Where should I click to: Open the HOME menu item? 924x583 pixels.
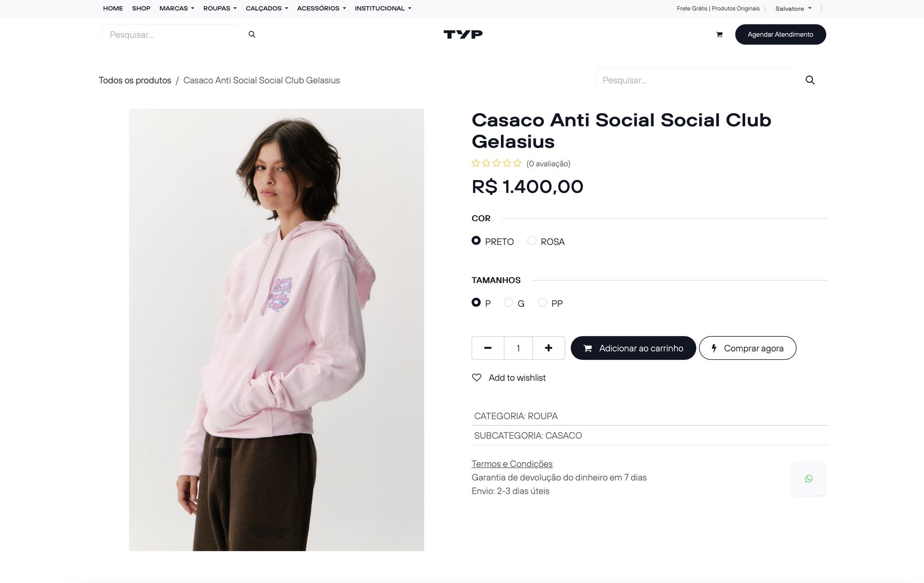[113, 8]
